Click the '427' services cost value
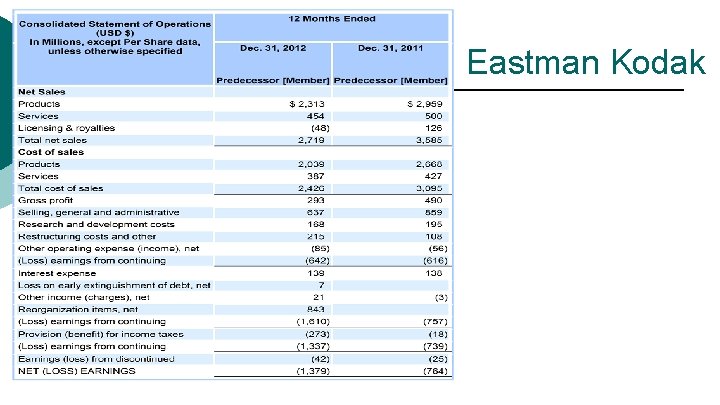Viewport: 720px width, 405px height. (x=433, y=176)
